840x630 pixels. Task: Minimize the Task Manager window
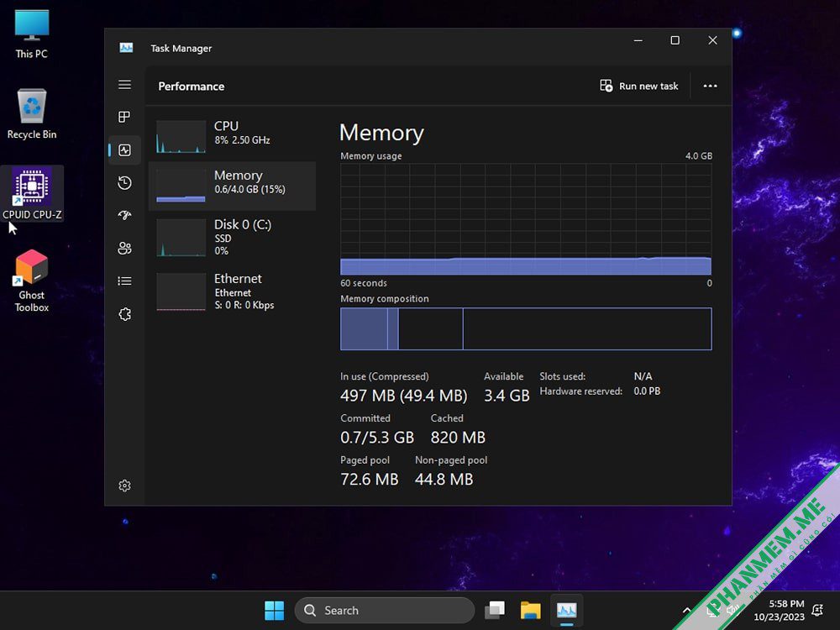638,40
